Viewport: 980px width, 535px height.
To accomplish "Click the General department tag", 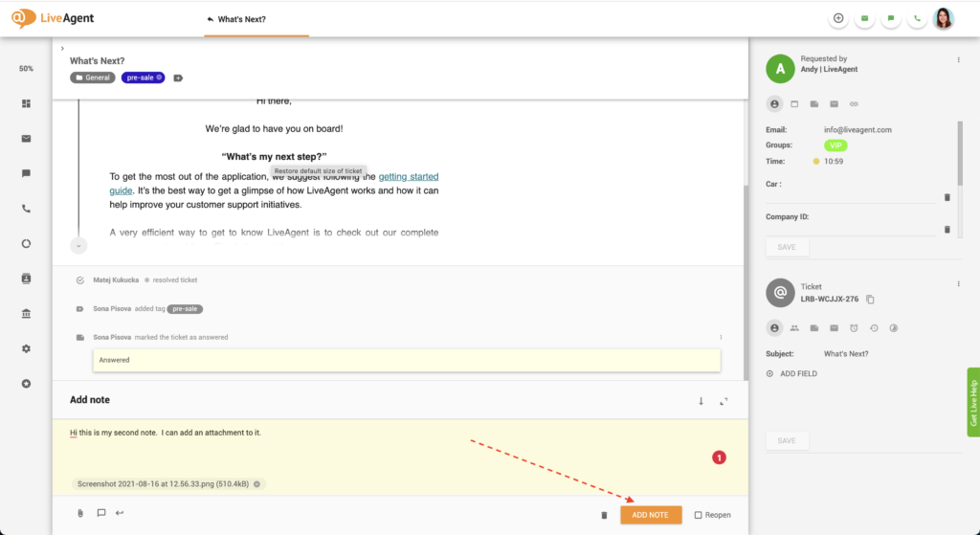I will click(93, 78).
